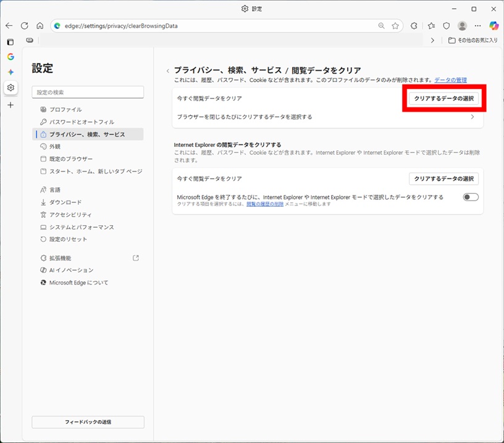
Task: Enable clearing Internet Explorer data on exit
Action: (471, 197)
